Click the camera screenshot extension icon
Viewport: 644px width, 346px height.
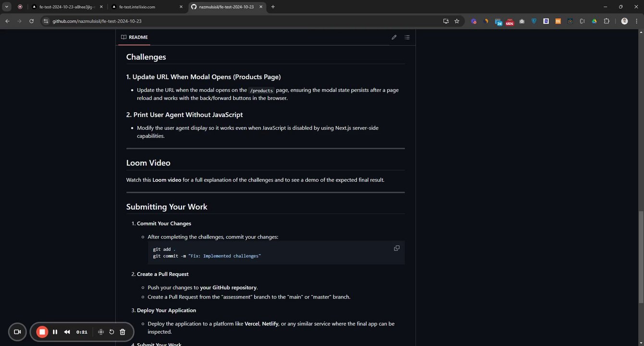click(522, 21)
